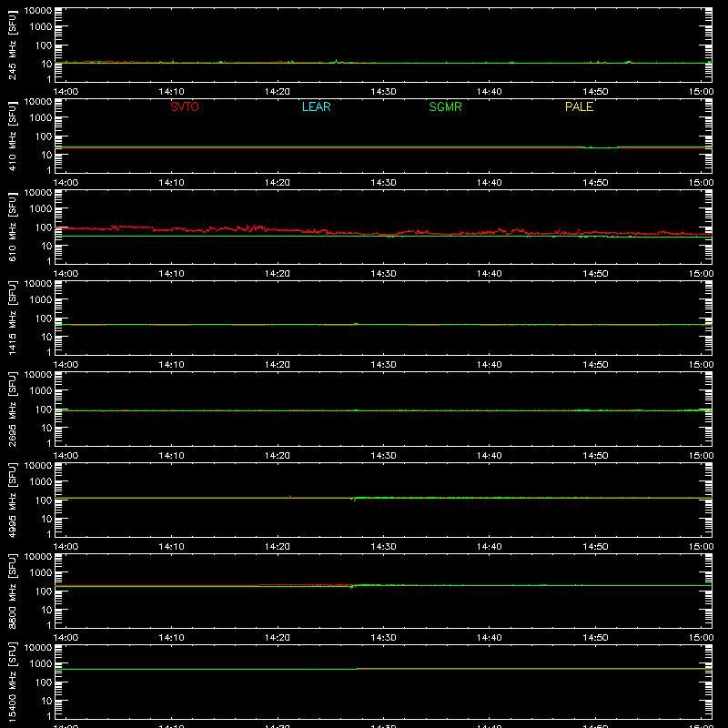Click 14:20 label below the 4995 MHz plot

(278, 547)
